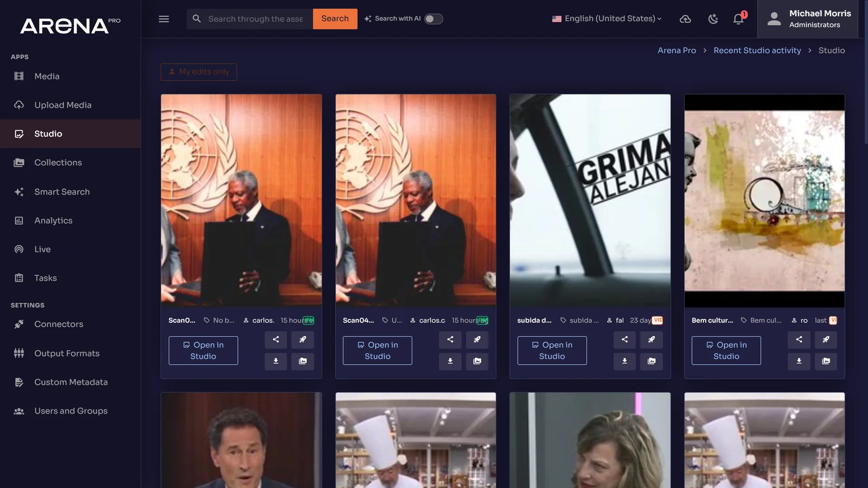Image resolution: width=868 pixels, height=488 pixels.
Task: Open the hamburger menu icon
Action: (164, 19)
